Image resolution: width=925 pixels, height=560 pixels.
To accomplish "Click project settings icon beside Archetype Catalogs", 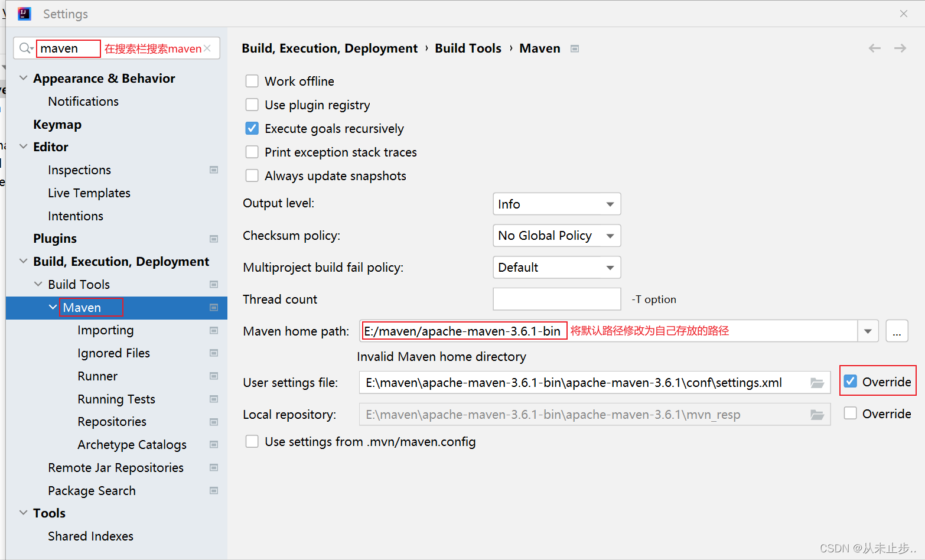I will [x=214, y=445].
